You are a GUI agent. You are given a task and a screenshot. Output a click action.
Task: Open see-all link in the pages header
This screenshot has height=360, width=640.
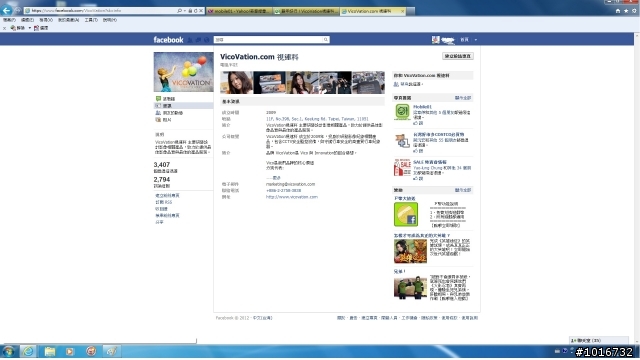coord(463,98)
